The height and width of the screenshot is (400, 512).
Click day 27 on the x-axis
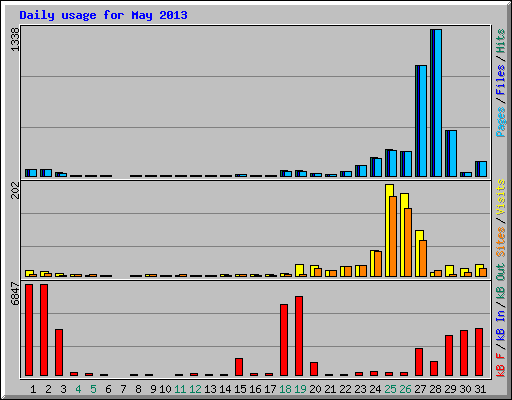[x=420, y=389]
